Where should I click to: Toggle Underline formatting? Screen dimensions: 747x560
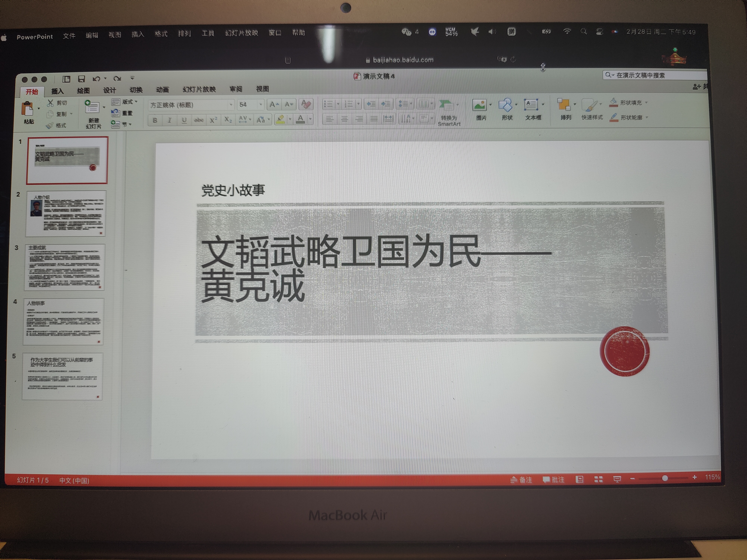[184, 120]
